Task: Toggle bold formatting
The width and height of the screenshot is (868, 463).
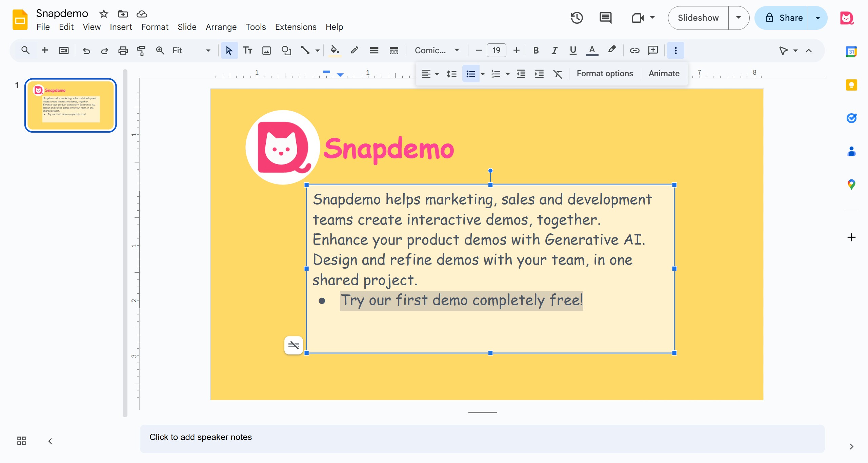Action: pyautogui.click(x=536, y=51)
